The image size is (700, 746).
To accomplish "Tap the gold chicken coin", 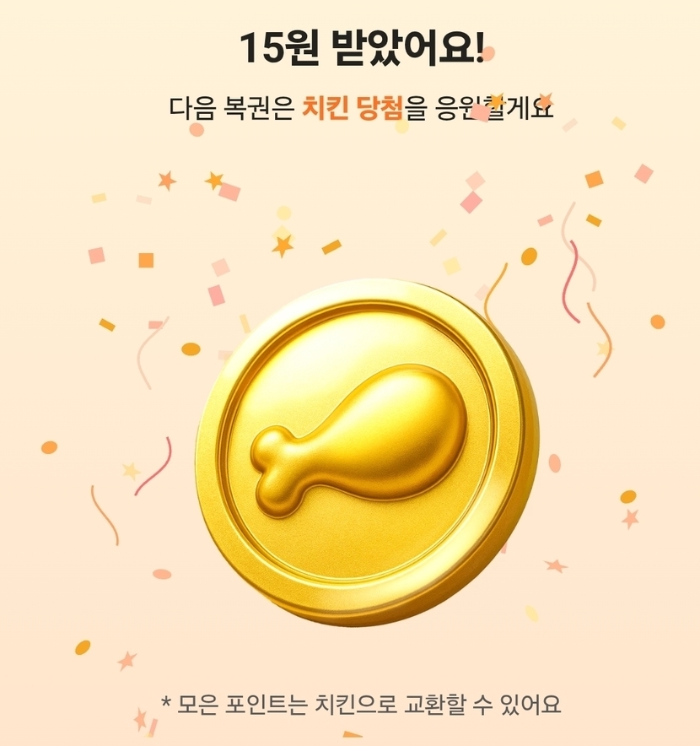I will point(367,451).
